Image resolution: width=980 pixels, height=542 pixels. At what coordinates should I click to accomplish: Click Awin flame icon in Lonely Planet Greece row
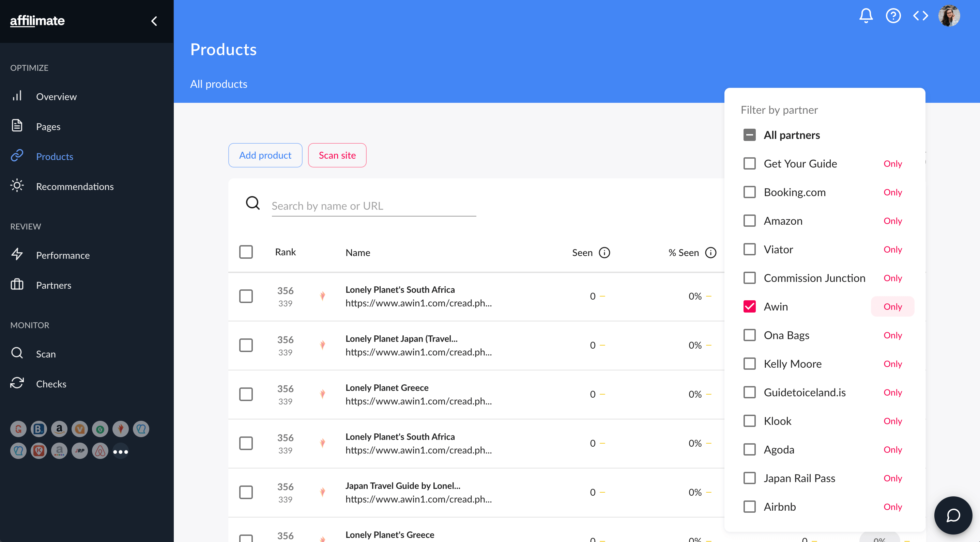tap(323, 394)
